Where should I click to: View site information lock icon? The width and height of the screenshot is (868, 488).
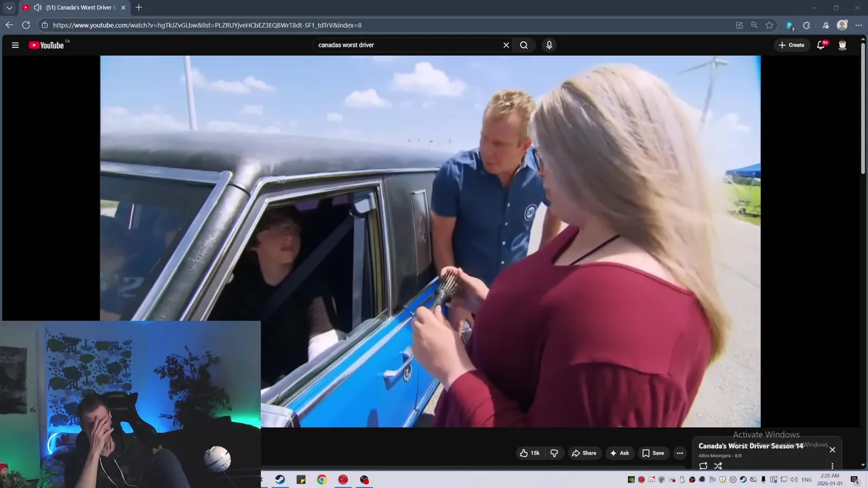pos(45,25)
